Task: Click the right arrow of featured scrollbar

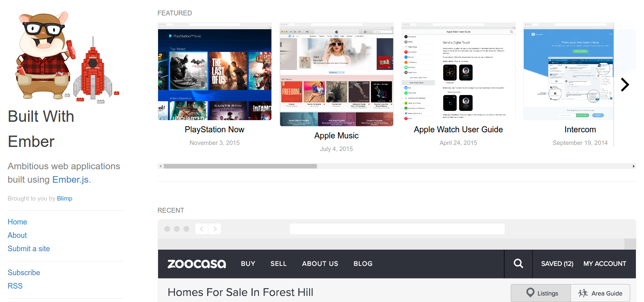Action: tap(633, 166)
